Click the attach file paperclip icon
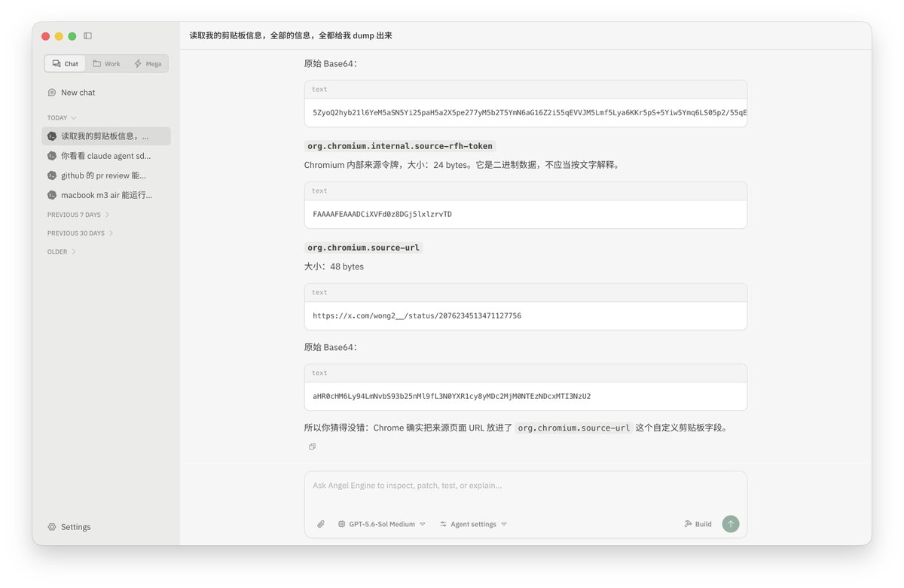 (320, 524)
